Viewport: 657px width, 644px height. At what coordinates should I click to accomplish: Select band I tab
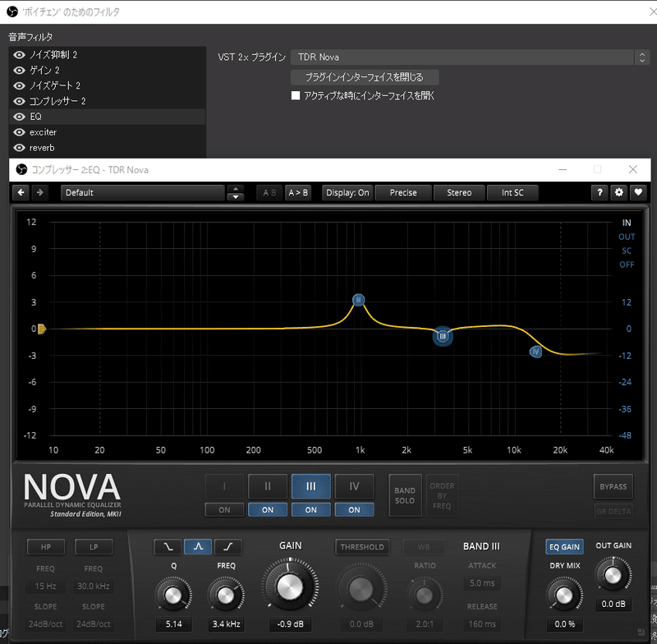pyautogui.click(x=224, y=486)
